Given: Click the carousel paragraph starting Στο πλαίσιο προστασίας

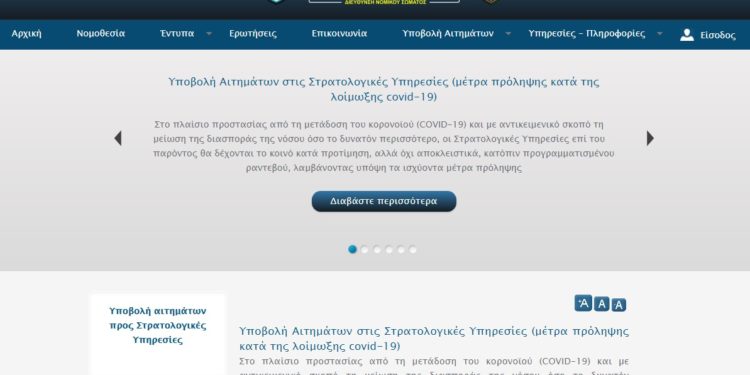Looking at the screenshot, I should pyautogui.click(x=384, y=146).
